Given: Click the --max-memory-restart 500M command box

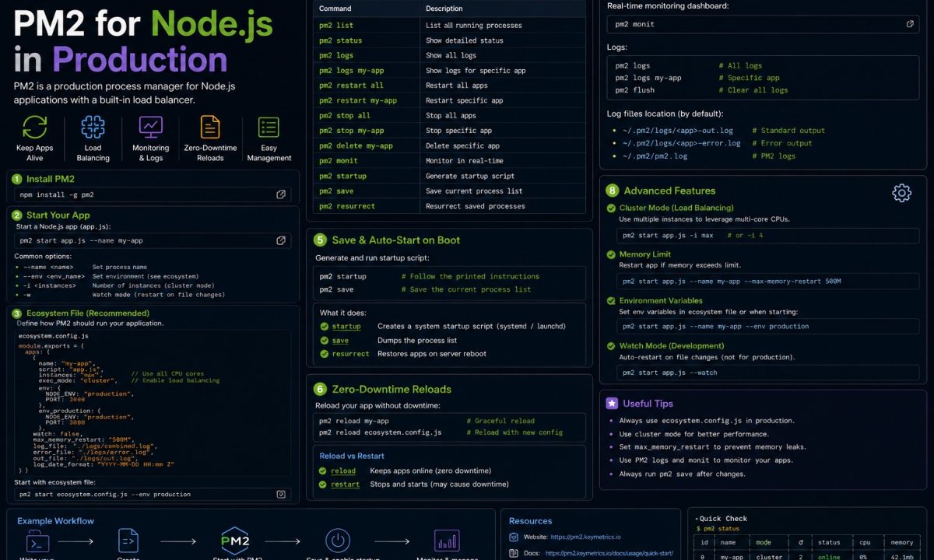Looking at the screenshot, I should (768, 281).
